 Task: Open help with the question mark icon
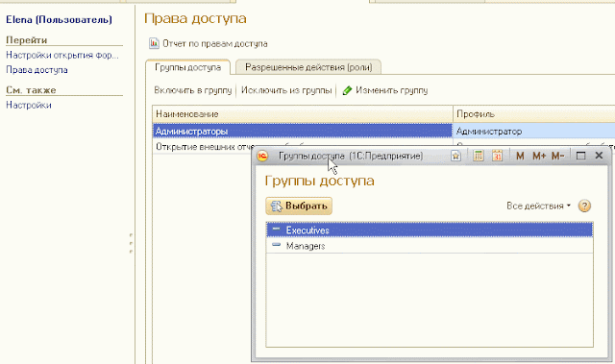584,206
